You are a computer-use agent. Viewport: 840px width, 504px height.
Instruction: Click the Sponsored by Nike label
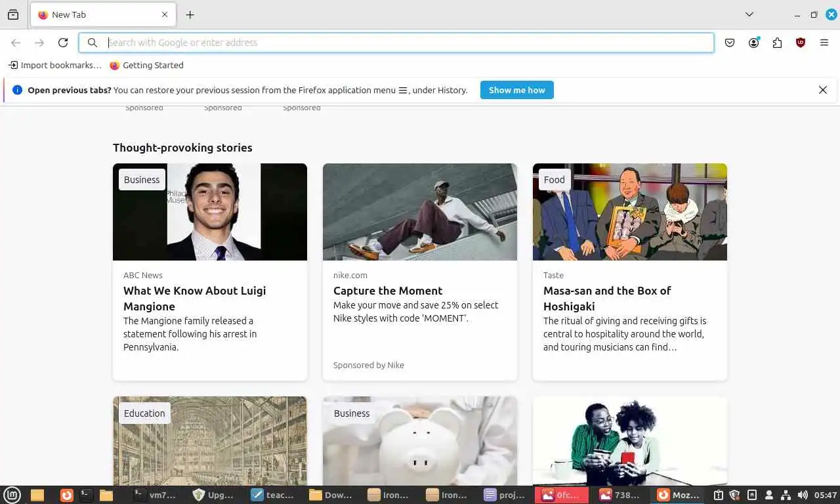click(x=369, y=365)
